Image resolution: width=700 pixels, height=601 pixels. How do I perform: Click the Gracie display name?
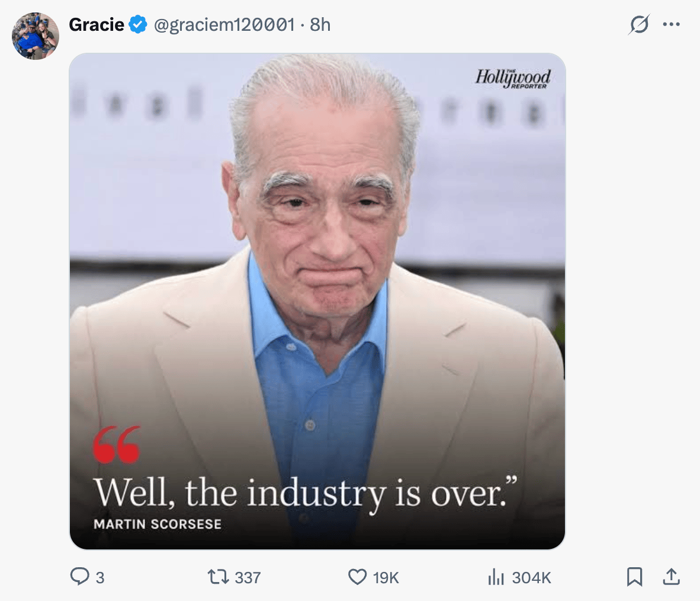[x=97, y=24]
